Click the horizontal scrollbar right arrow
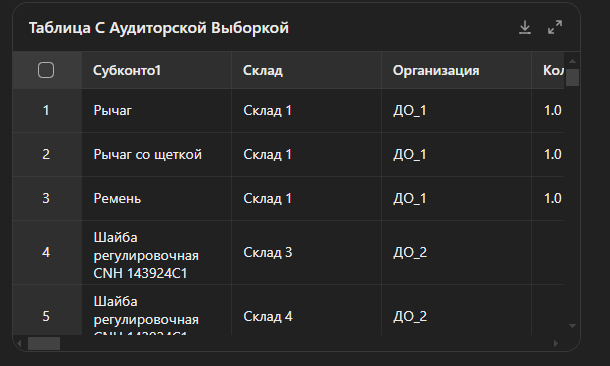 [x=556, y=343]
